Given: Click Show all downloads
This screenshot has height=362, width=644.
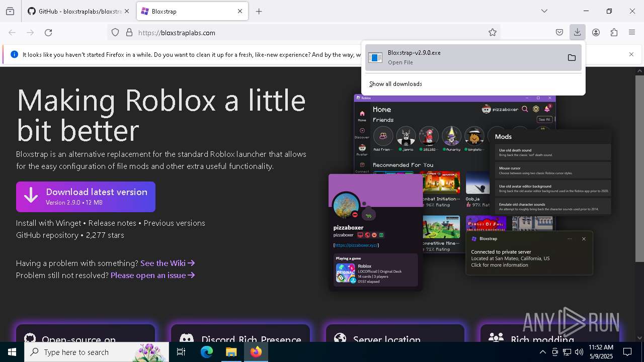Looking at the screenshot, I should pyautogui.click(x=395, y=84).
